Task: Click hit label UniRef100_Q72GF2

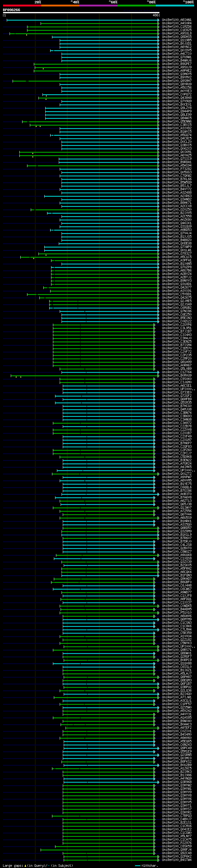Action: [x=176, y=396]
